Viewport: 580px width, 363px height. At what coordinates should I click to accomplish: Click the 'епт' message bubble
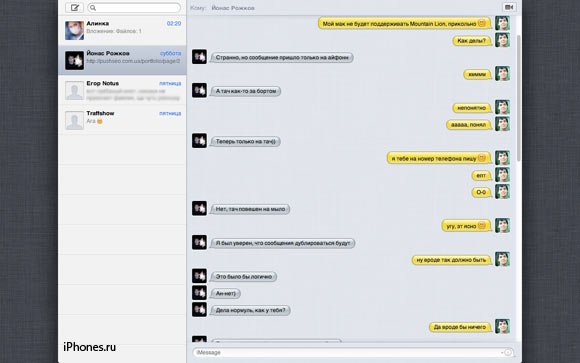click(x=481, y=175)
